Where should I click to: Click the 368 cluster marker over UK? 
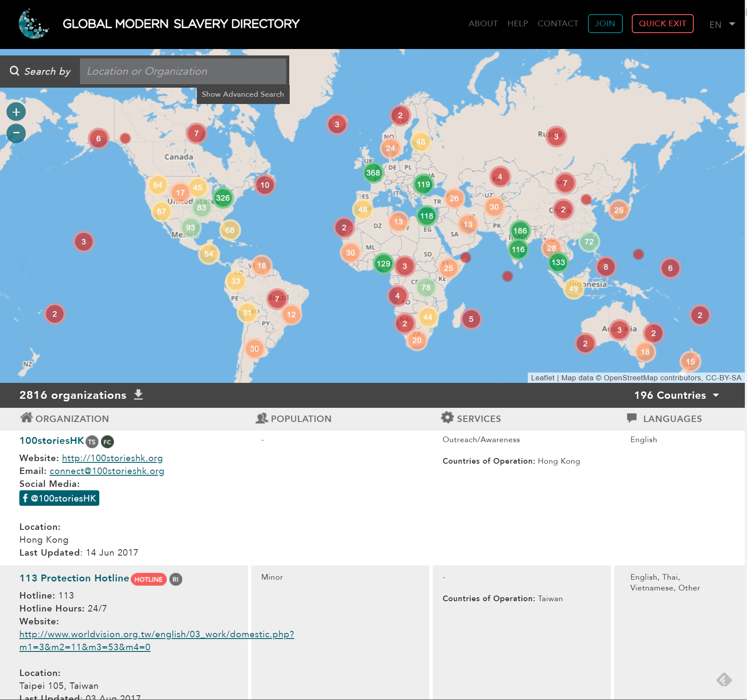pyautogui.click(x=373, y=173)
